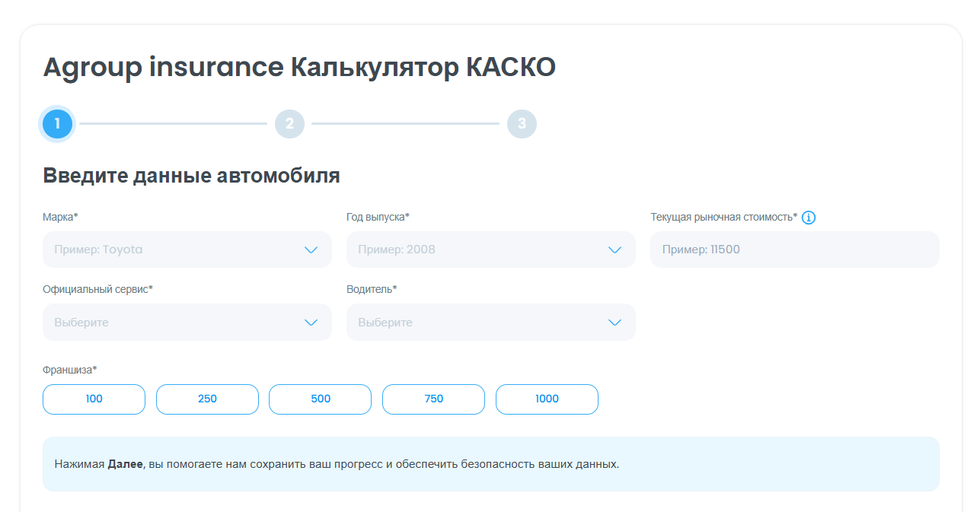Click the step 1 circle indicator
This screenshot has height=512, width=980.
point(58,124)
